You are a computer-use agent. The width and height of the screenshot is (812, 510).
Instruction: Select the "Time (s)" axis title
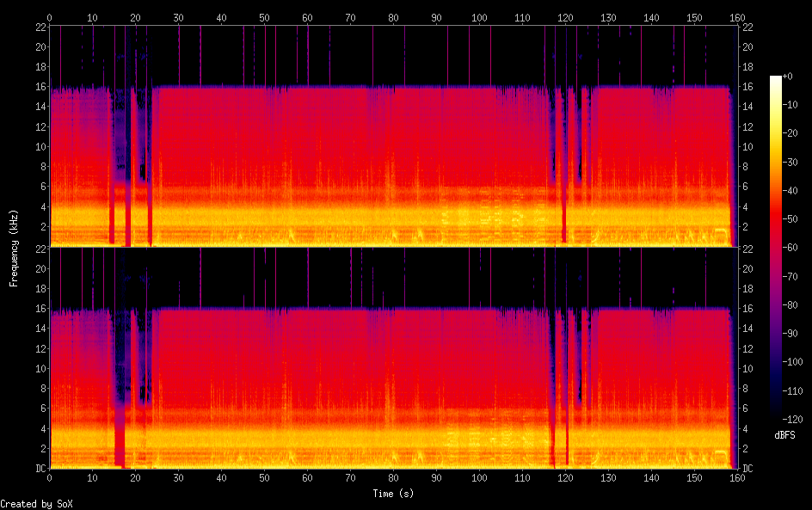pos(393,494)
